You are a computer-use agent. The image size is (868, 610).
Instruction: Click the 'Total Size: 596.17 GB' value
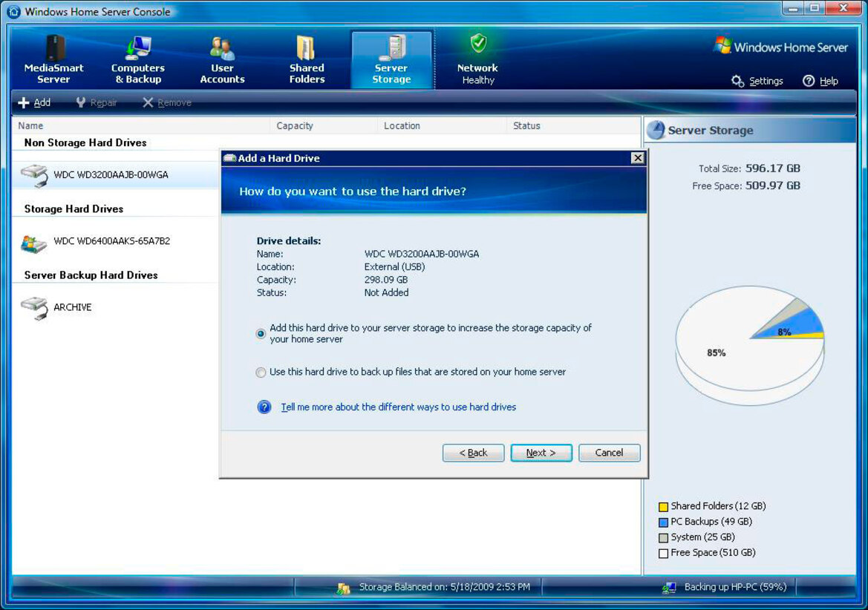tap(773, 168)
